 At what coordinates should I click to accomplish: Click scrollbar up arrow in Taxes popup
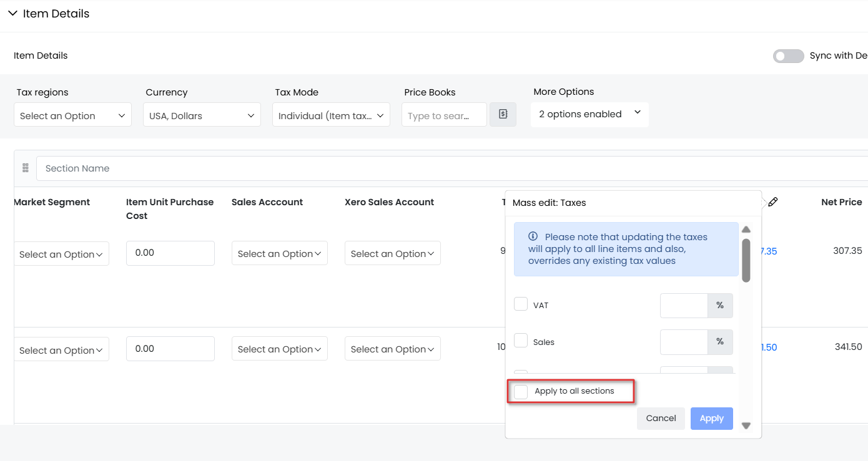(x=746, y=230)
